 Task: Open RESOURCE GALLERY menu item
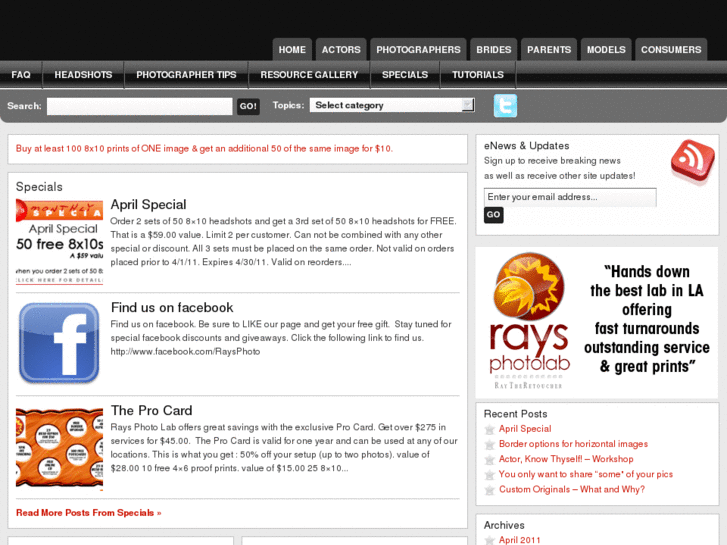[x=309, y=75]
